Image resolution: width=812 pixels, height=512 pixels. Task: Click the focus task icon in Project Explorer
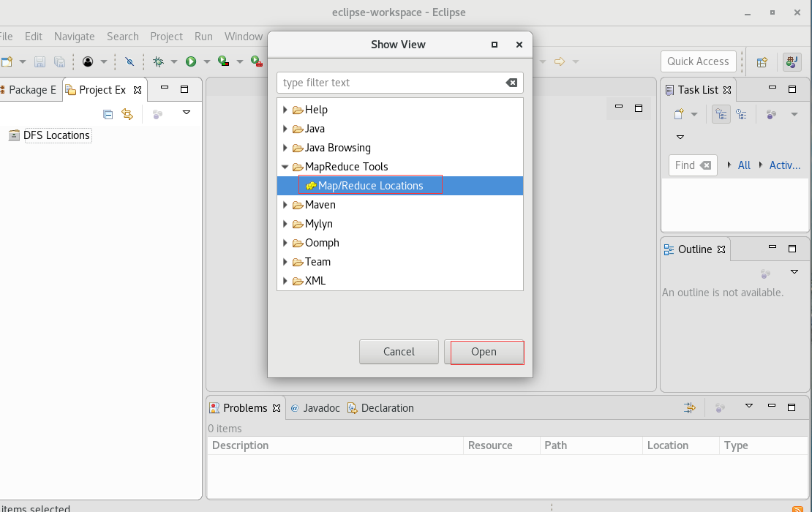[x=157, y=114]
